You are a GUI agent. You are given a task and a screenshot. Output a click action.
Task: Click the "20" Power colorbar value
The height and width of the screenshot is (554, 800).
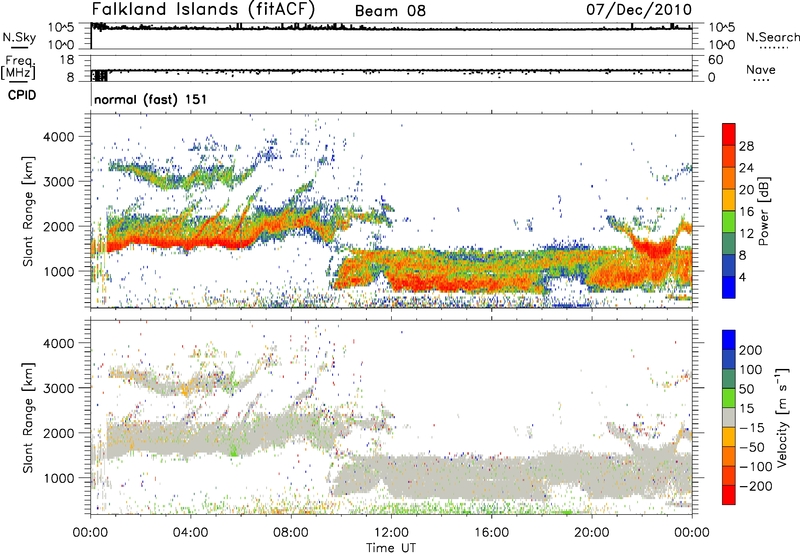point(746,190)
